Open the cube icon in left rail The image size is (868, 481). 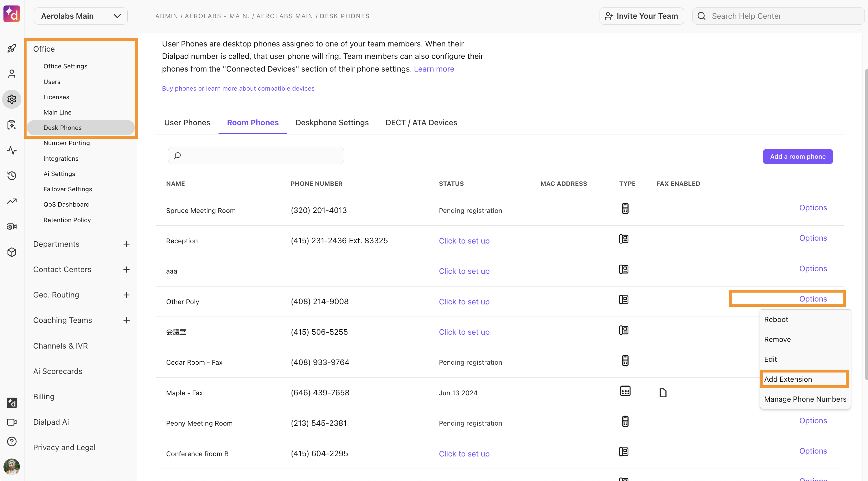[x=12, y=252]
